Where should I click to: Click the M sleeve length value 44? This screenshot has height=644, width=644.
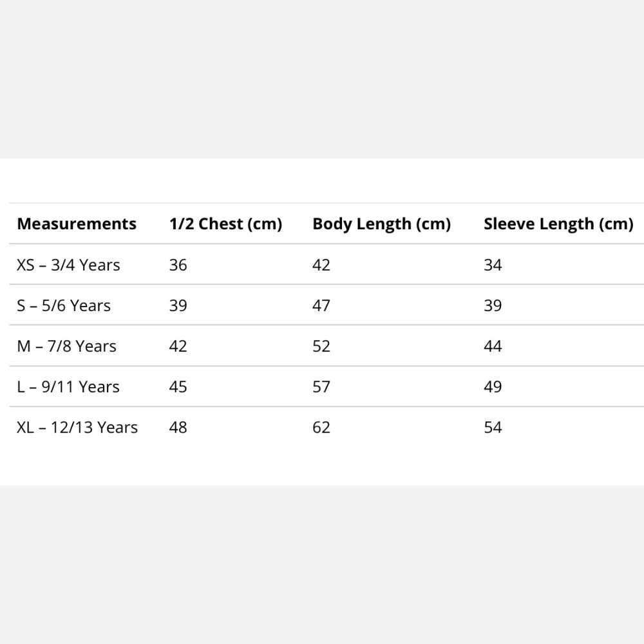point(493,346)
